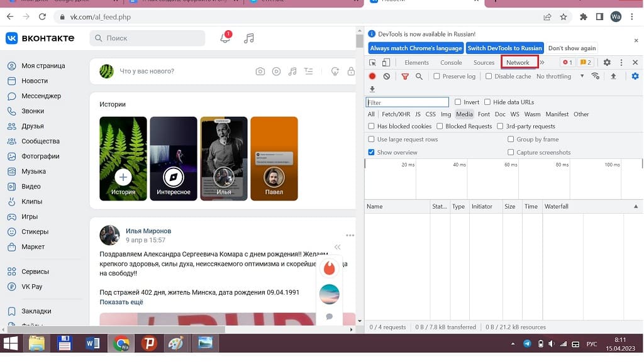Reload the page

click(x=42, y=17)
